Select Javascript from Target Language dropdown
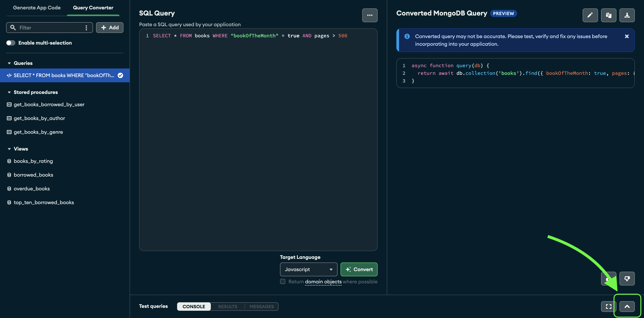The image size is (644, 318). pyautogui.click(x=308, y=269)
